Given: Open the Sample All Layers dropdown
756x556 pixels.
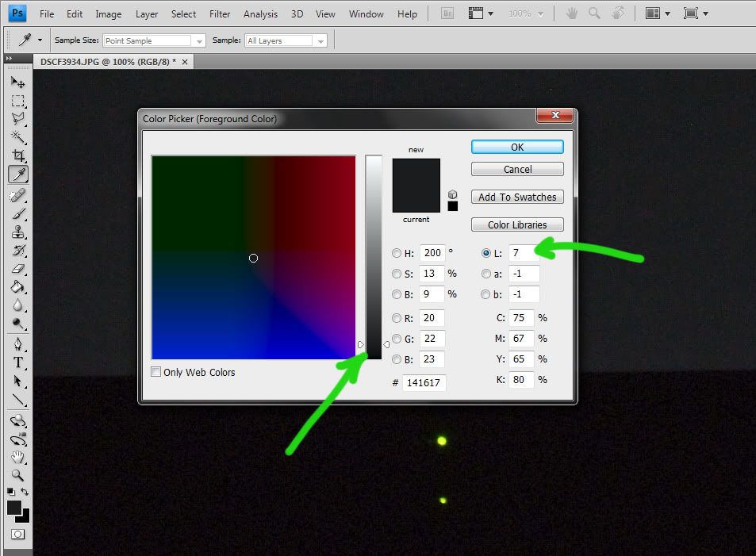Looking at the screenshot, I should (285, 40).
